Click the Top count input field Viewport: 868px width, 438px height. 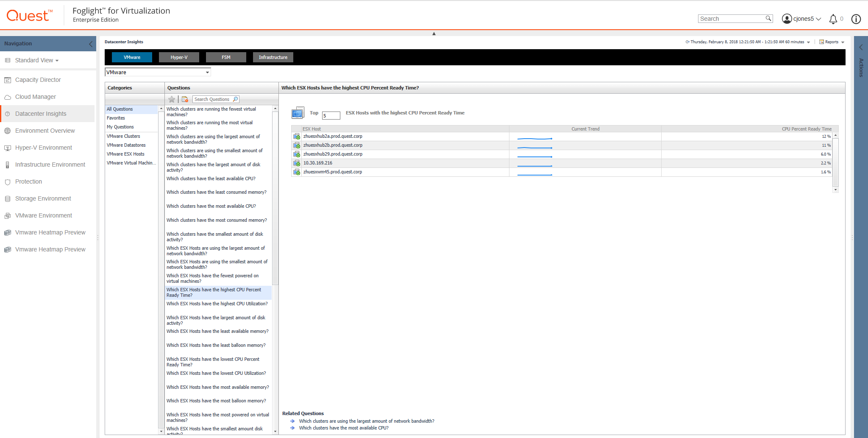[x=331, y=115]
